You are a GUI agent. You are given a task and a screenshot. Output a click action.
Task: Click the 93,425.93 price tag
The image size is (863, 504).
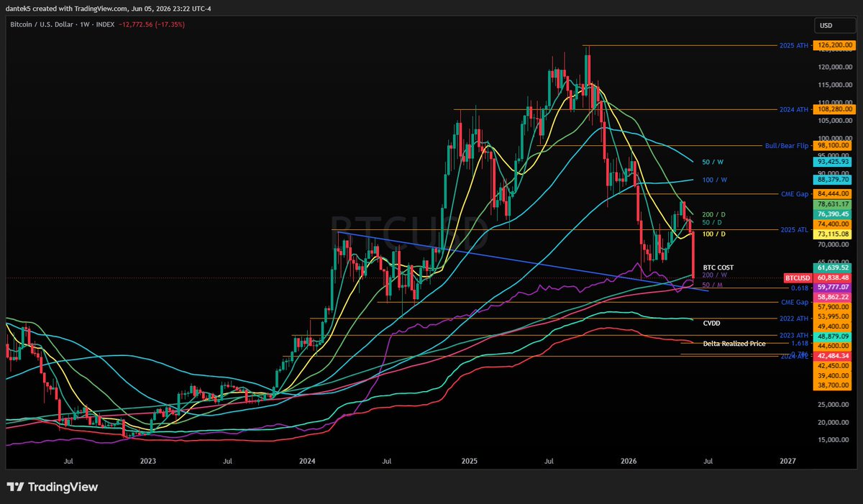point(834,163)
